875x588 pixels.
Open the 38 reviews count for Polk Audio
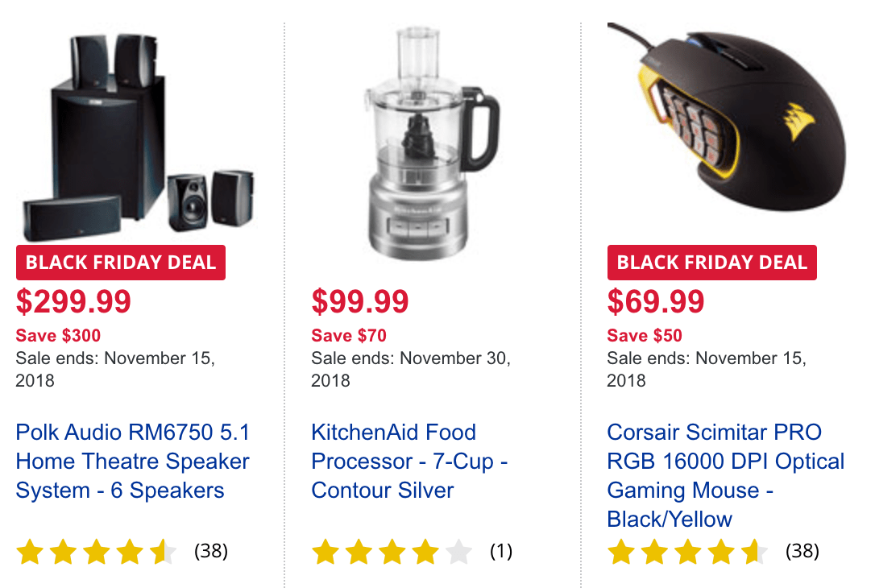point(211,552)
